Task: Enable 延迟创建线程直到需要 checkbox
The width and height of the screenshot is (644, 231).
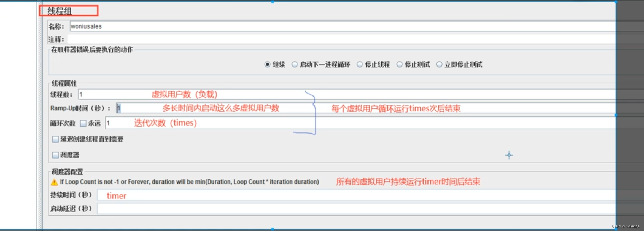Action: (55, 139)
